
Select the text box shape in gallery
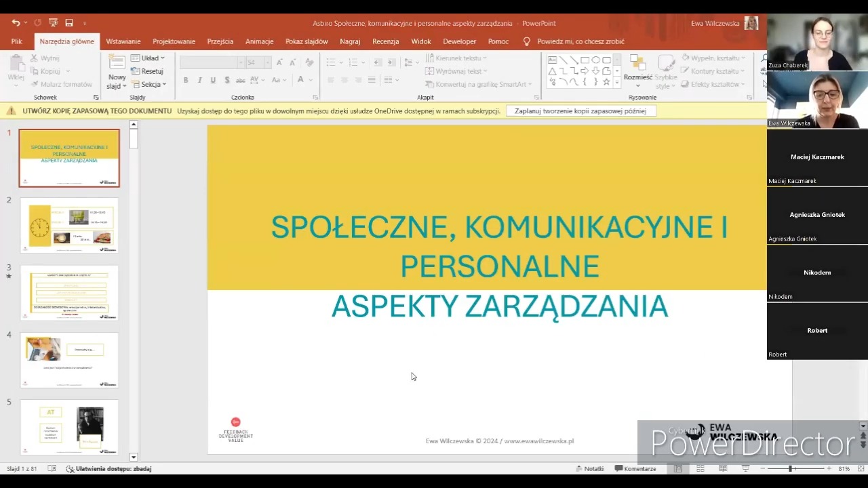click(x=552, y=60)
